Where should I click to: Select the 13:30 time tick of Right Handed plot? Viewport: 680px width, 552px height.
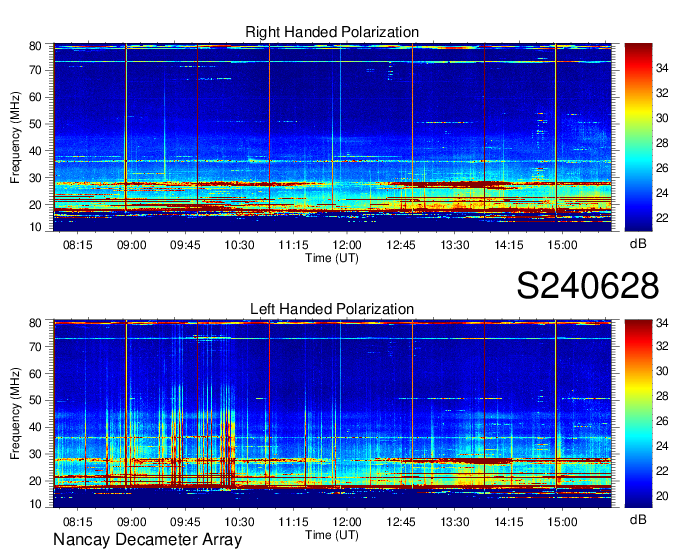(454, 245)
